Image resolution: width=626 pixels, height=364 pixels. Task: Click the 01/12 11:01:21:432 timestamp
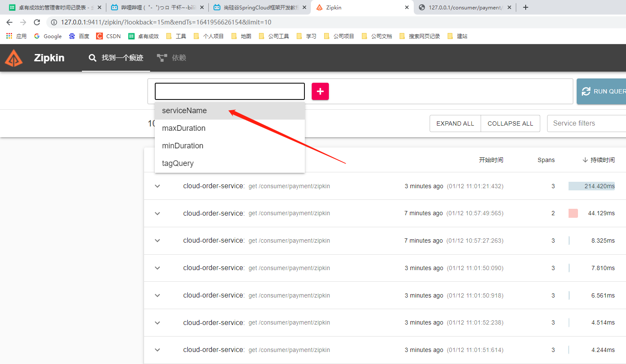pyautogui.click(x=475, y=186)
